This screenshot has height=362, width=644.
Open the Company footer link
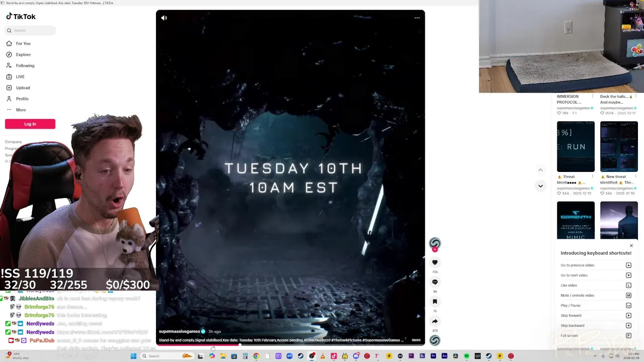click(x=14, y=142)
